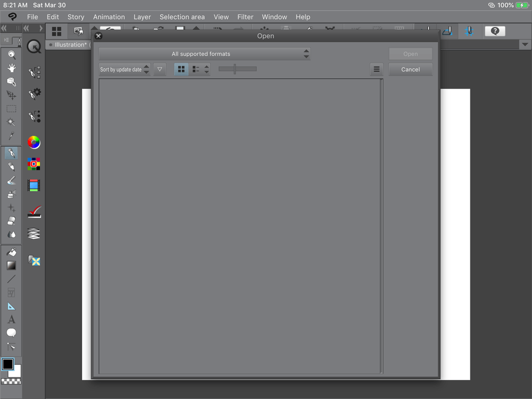This screenshot has width=532, height=399.
Task: Toggle the filter funnel button
Action: pos(160,69)
